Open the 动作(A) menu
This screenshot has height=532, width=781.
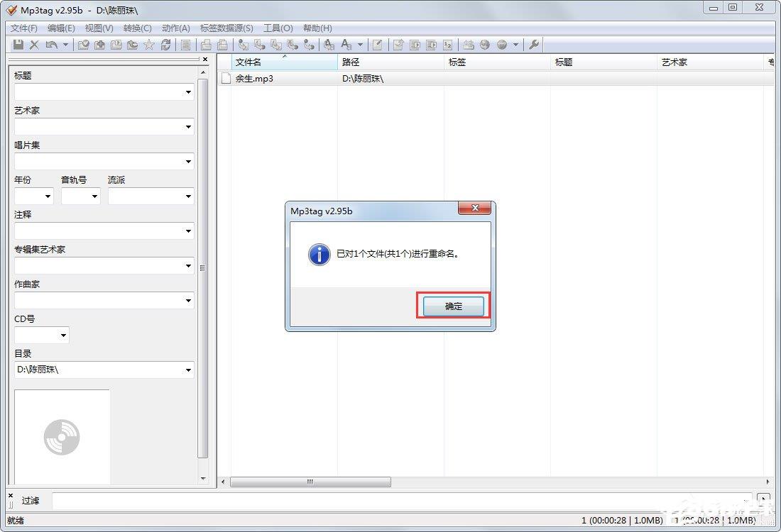[176, 28]
